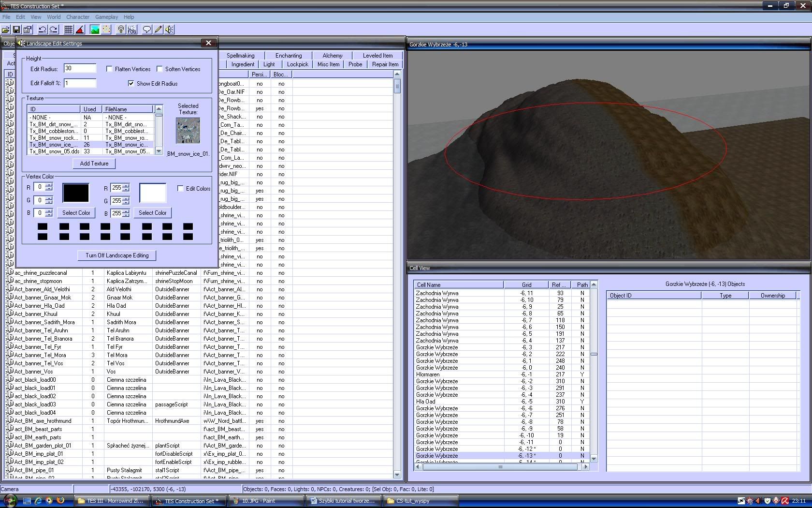
Task: Click the Landscape Editing toolbar icon
Action: (x=95, y=30)
